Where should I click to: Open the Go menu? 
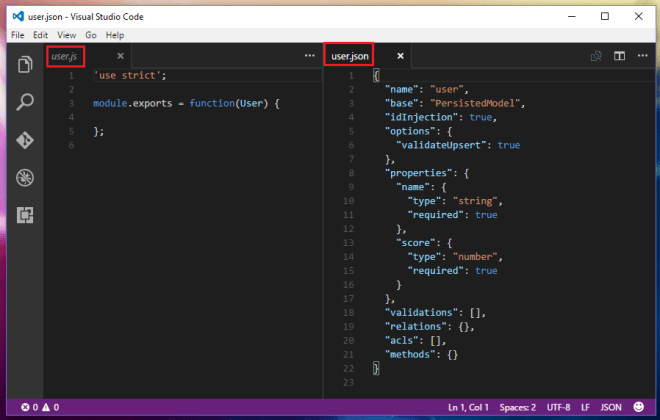point(93,34)
